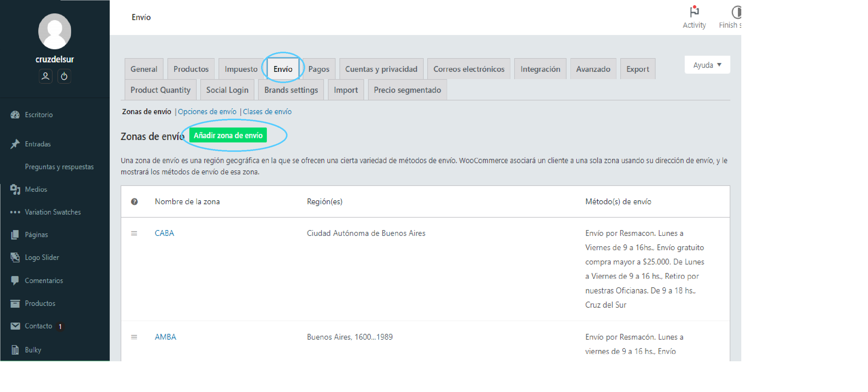The height and width of the screenshot is (392, 868).
Task: Click help question mark icon in table header
Action: point(134,202)
